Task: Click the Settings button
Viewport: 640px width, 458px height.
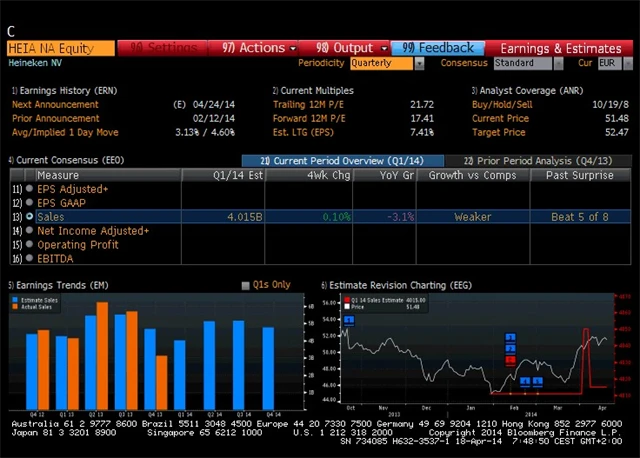Action: click(x=165, y=47)
